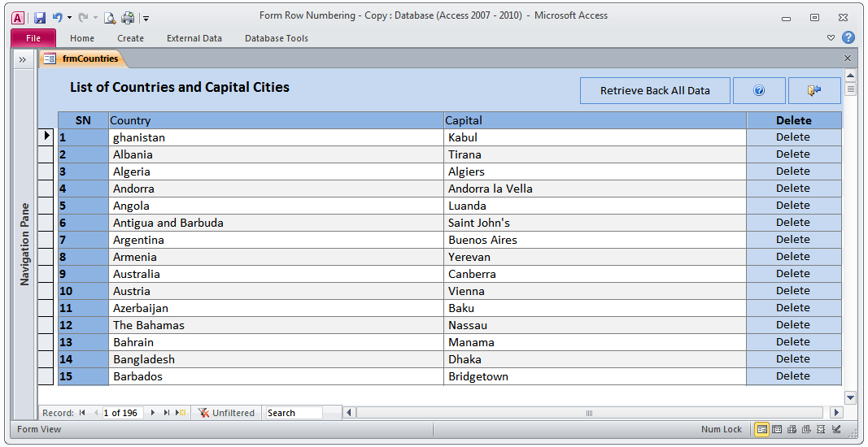Click the record Search box
Screen dimensions: 868x447
tap(294, 413)
